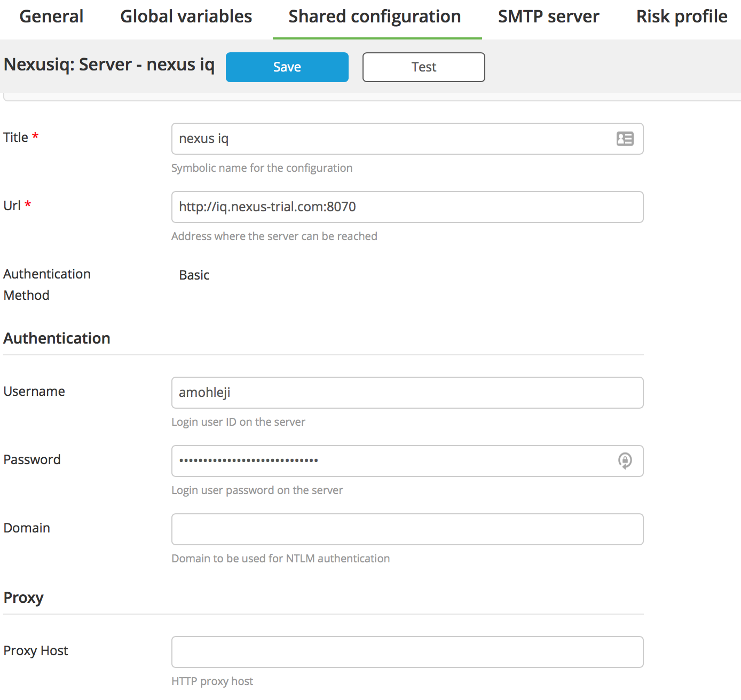741x700 pixels.
Task: Click the Basic authentication method value
Action: (194, 275)
